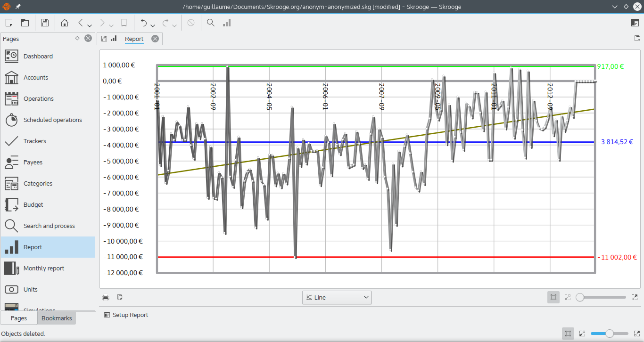644x342 pixels.
Task: Select the Report page tab
Action: pyautogui.click(x=134, y=39)
